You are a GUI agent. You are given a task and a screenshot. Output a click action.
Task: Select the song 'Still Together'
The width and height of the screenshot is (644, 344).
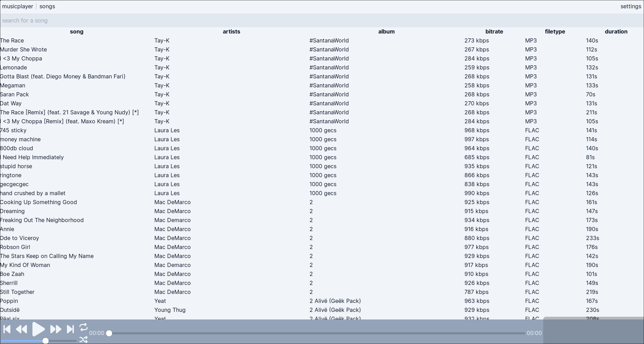(17, 292)
